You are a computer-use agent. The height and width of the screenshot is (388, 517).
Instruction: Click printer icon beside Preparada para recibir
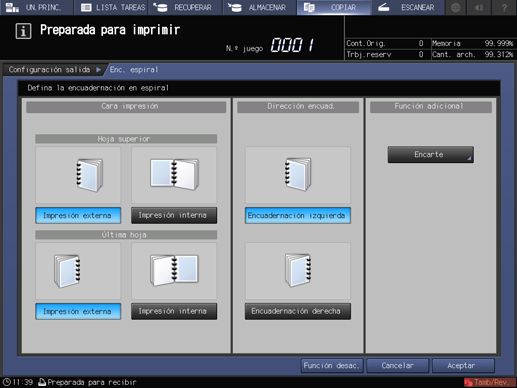click(x=42, y=382)
